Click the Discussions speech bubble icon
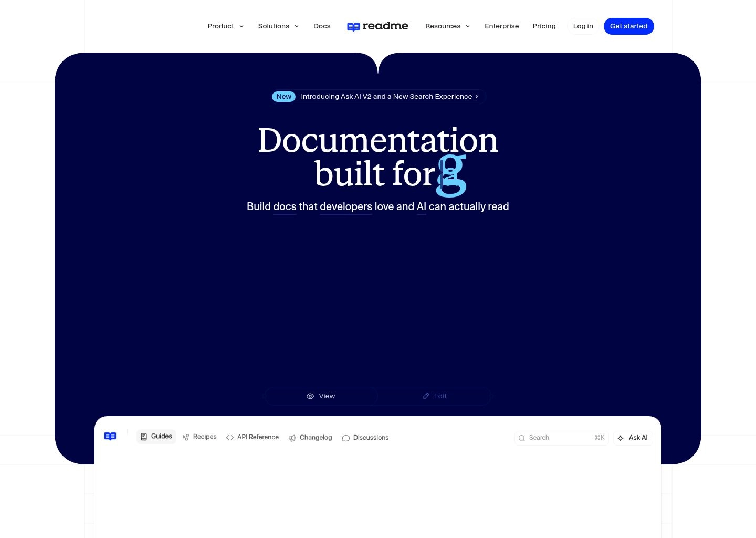Image resolution: width=756 pixels, height=538 pixels. tap(346, 438)
